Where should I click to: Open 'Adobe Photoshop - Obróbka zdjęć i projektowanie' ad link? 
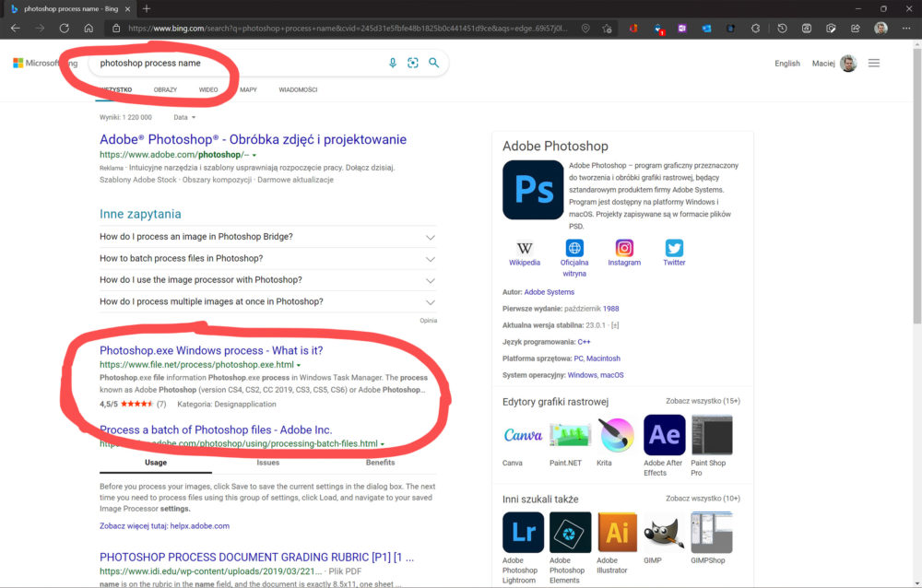(253, 139)
